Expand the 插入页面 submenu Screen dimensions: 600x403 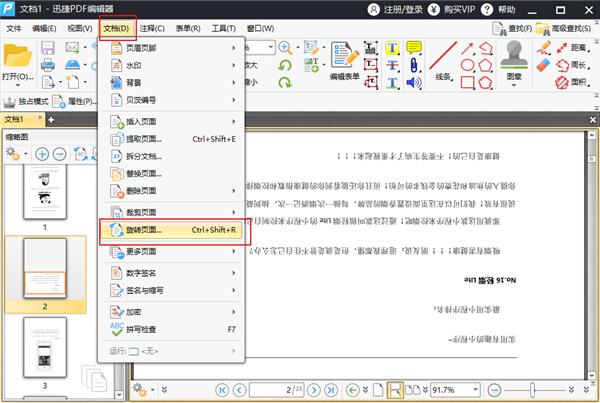(x=171, y=122)
